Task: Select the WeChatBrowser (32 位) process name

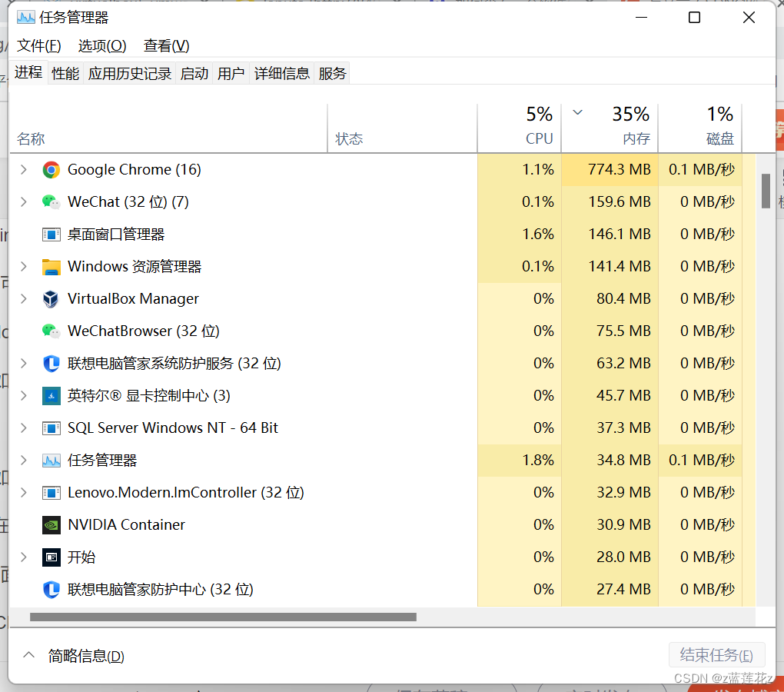Action: (x=144, y=331)
